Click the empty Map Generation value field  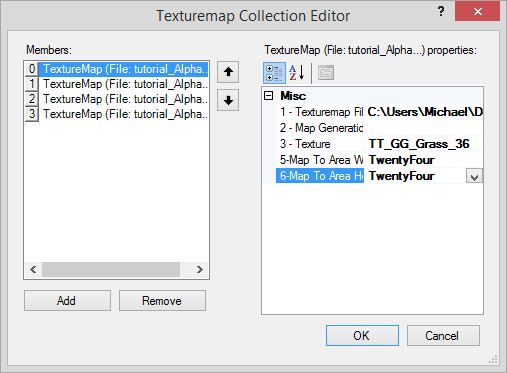tap(424, 128)
